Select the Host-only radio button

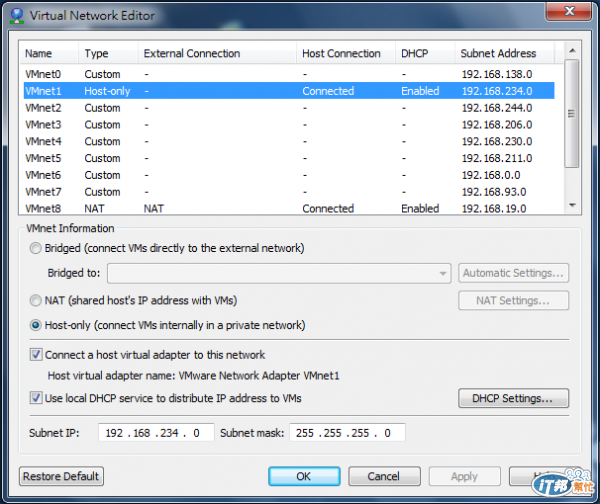[x=36, y=325]
